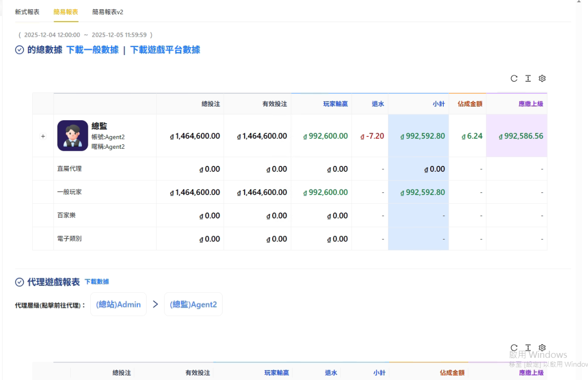
Task: Click the 下載遊戲平台數據 link
Action: (165, 50)
